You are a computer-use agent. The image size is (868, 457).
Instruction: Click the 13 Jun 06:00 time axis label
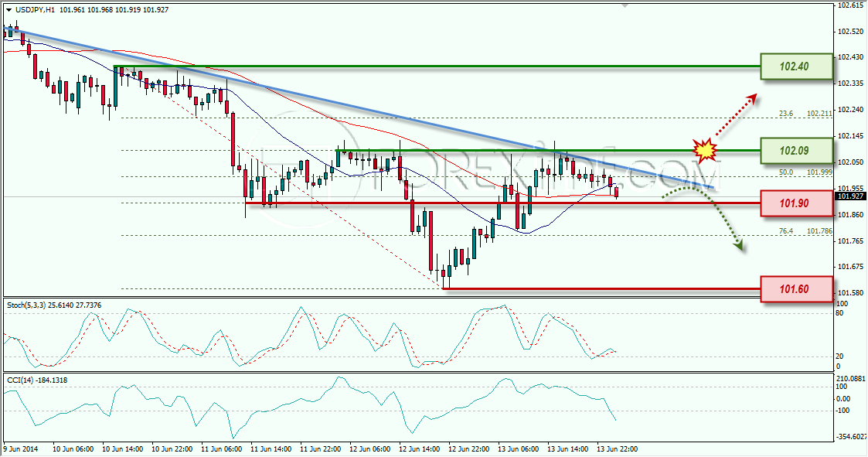(x=518, y=449)
